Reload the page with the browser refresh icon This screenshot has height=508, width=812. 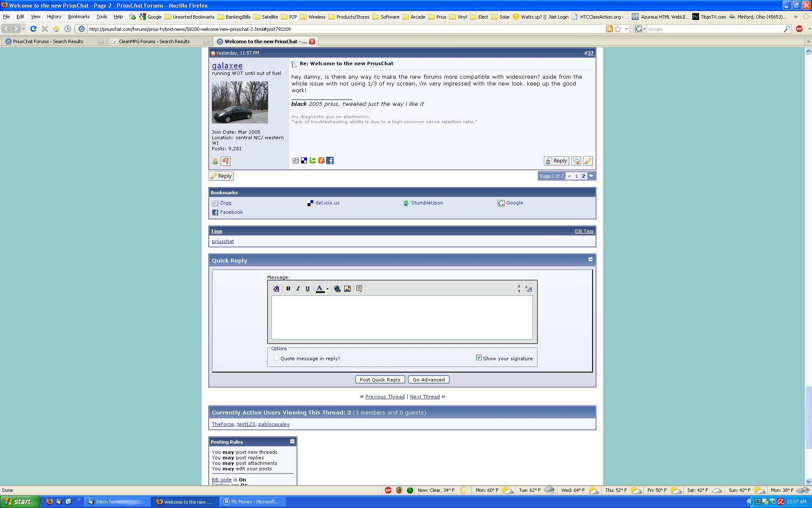[33, 29]
